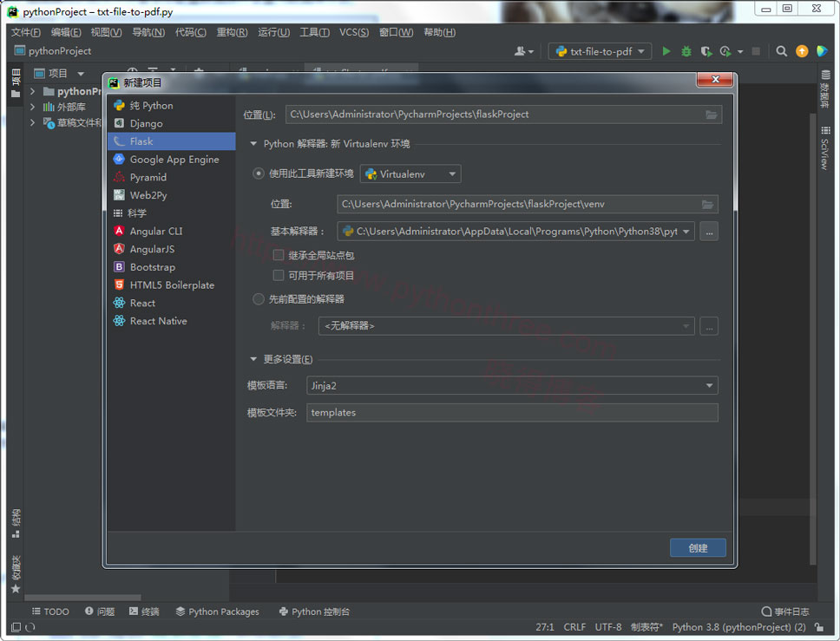840x641 pixels.
Task: Click 模板文件夹 templates field
Action: (x=512, y=412)
